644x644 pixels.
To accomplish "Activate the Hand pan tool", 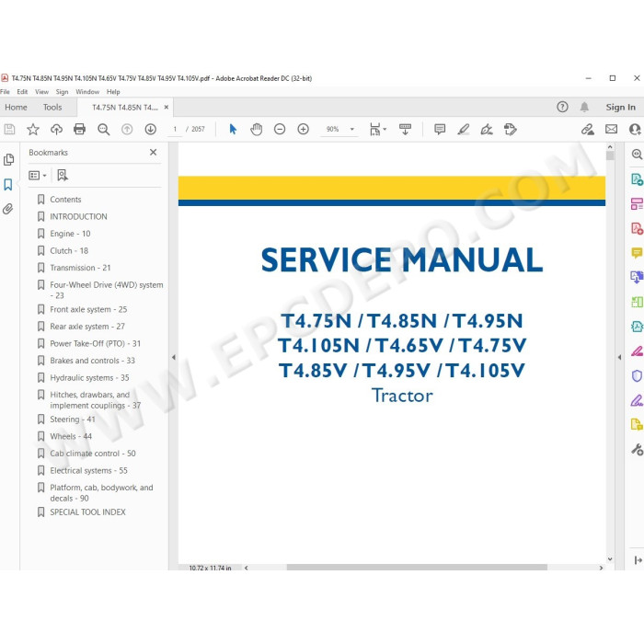I will (257, 130).
